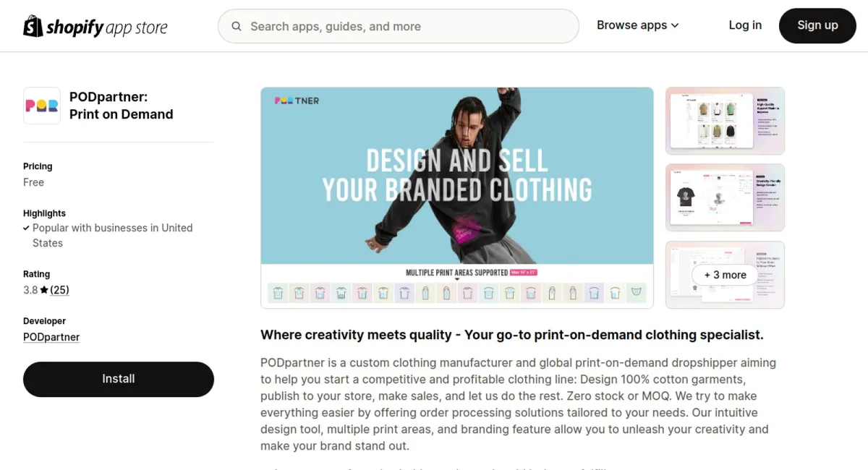Click the rating star icon
Viewport: 868px width, 470px height.
click(x=44, y=290)
